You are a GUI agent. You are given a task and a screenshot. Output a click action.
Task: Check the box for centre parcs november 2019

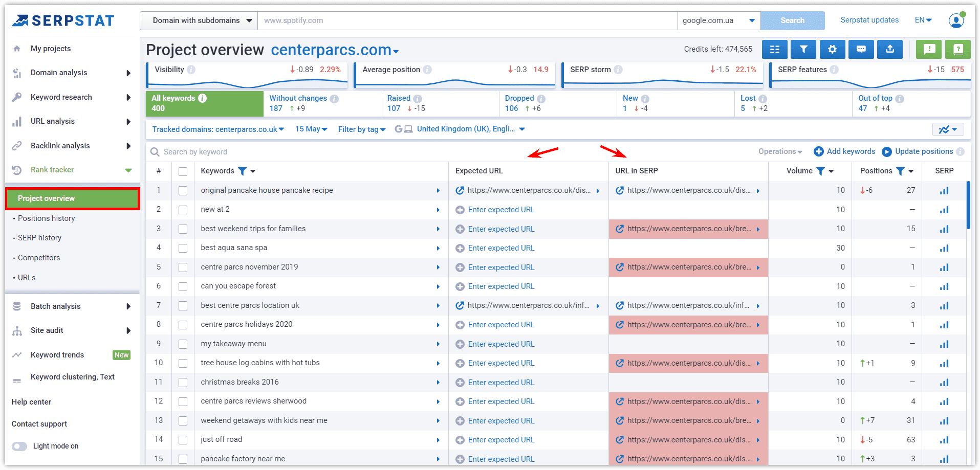pos(183,267)
